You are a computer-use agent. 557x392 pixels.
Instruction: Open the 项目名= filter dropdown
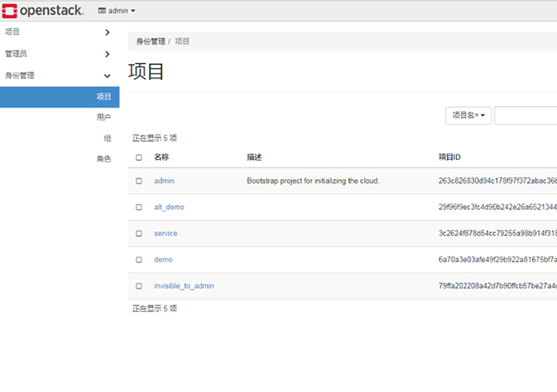pyautogui.click(x=469, y=115)
